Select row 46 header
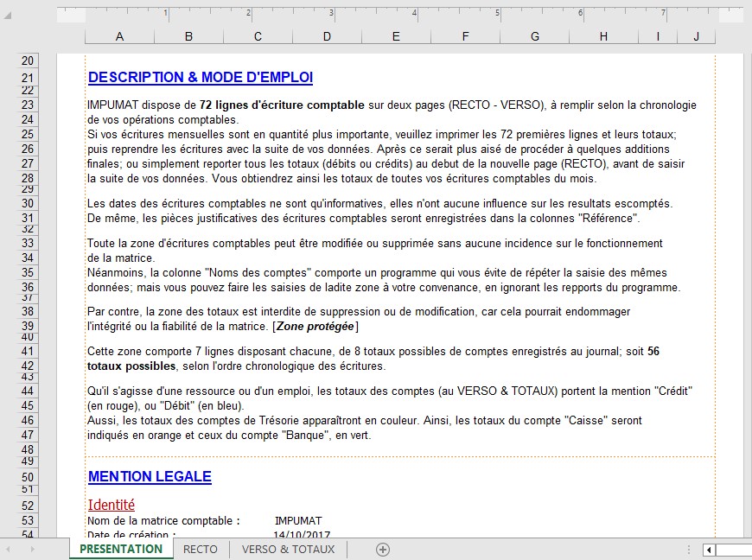The height and width of the screenshot is (560, 752). pos(28,421)
